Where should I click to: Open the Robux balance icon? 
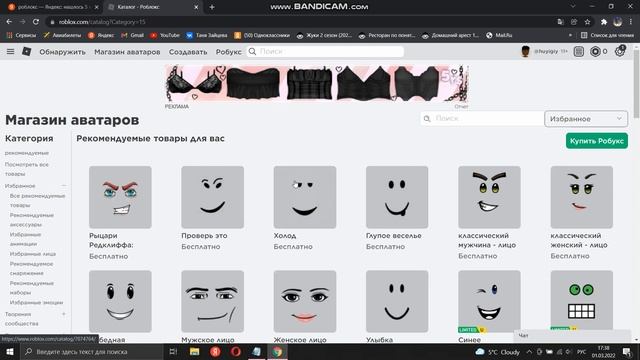pos(595,51)
